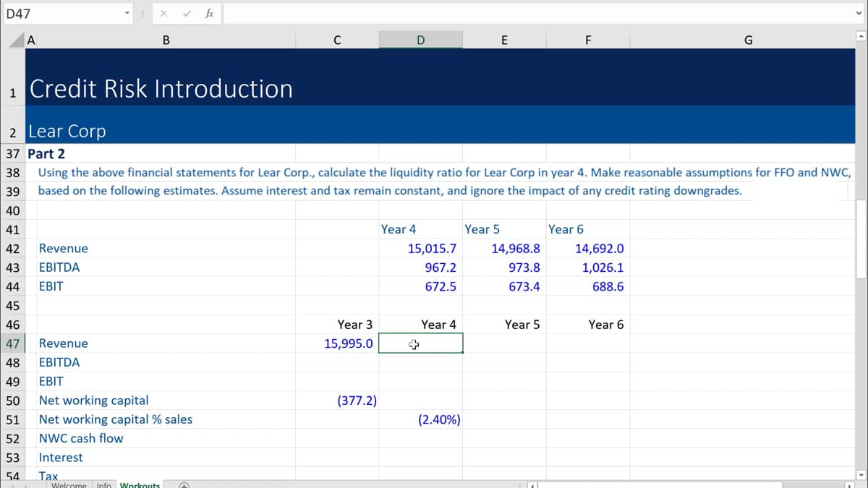The height and width of the screenshot is (488, 868).
Task: Select column C header
Action: (337, 40)
